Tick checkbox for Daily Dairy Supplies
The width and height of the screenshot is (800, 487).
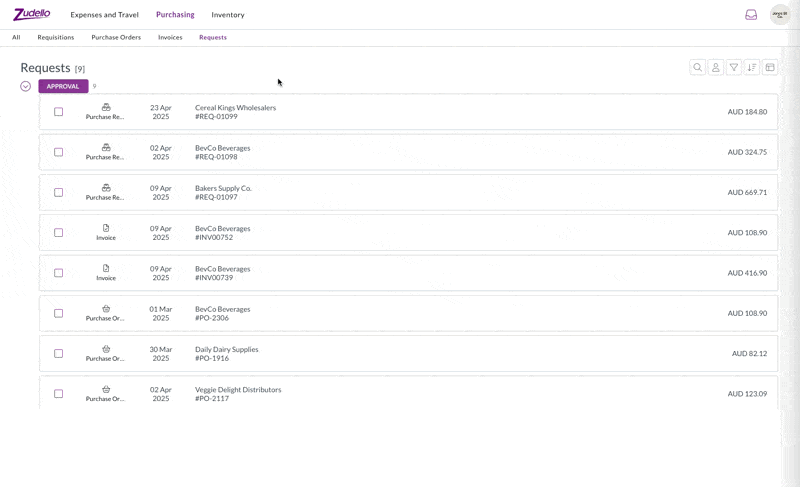(x=59, y=353)
